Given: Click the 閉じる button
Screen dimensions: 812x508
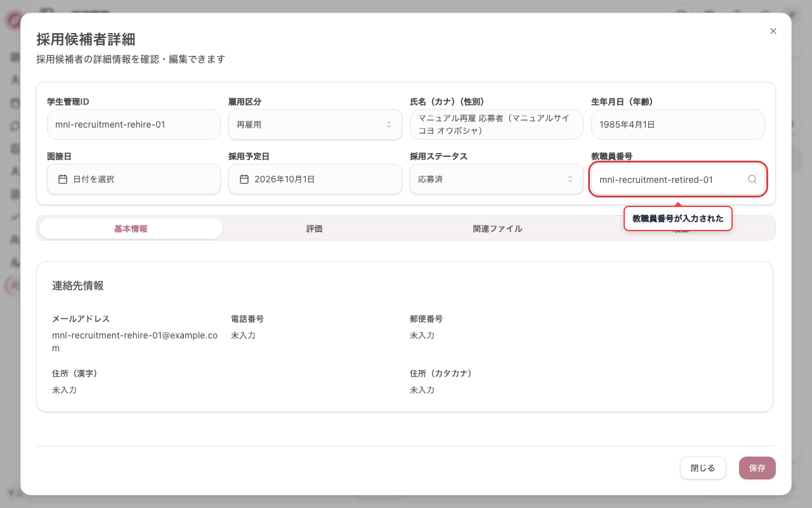Looking at the screenshot, I should (x=703, y=468).
